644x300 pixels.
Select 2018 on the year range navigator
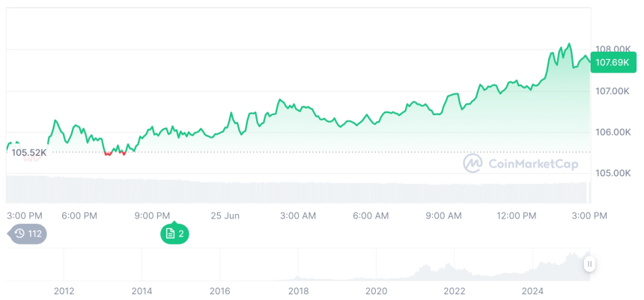[x=298, y=291]
